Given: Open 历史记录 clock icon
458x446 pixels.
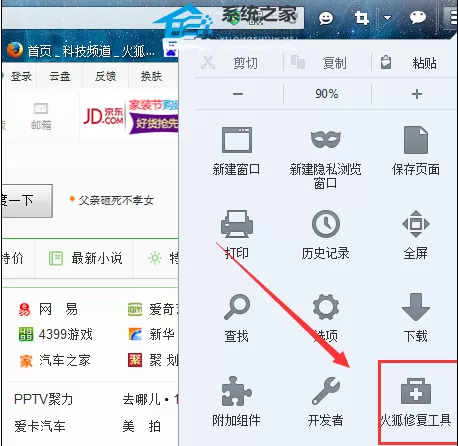Looking at the screenshot, I should (326, 224).
